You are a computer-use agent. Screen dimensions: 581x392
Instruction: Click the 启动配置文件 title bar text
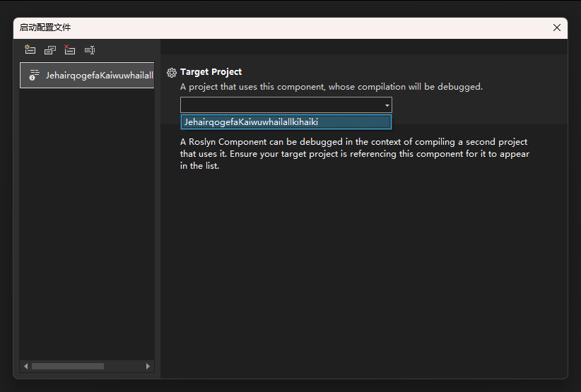coord(45,28)
